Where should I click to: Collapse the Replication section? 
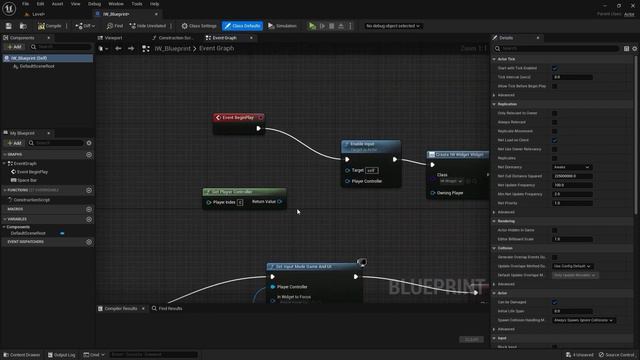494,104
